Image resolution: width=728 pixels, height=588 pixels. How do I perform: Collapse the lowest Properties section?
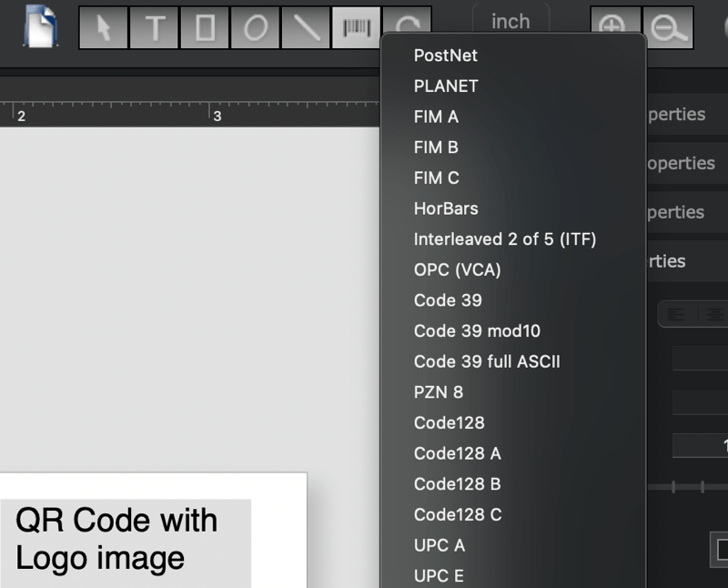pyautogui.click(x=687, y=261)
